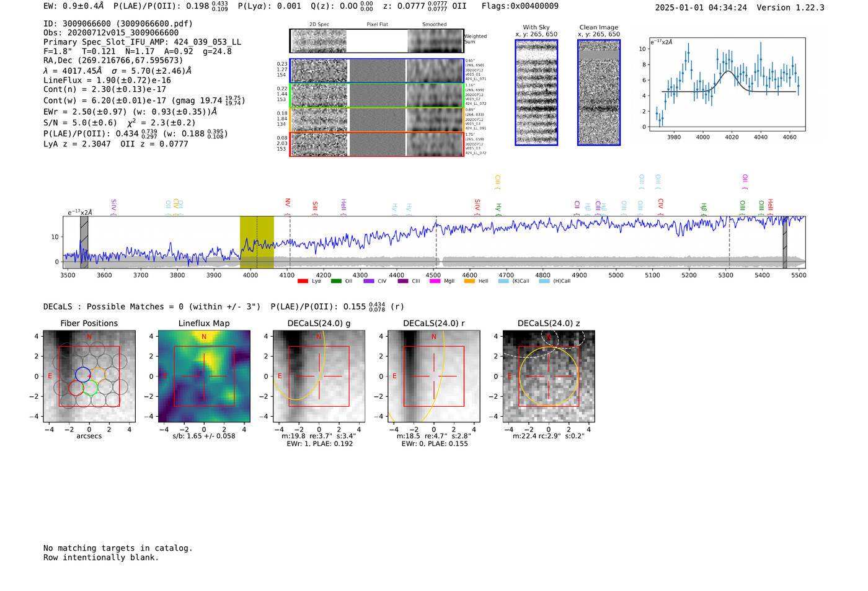
Task: Click the red Lyα legend swatch
Action: click(x=303, y=281)
